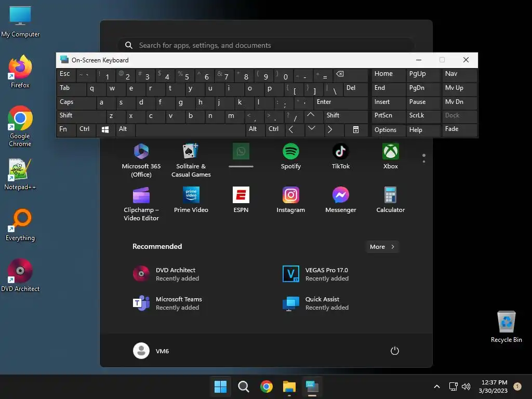Viewport: 532px width, 399px height.
Task: Open Clipchamp Video Editor
Action: click(x=141, y=204)
